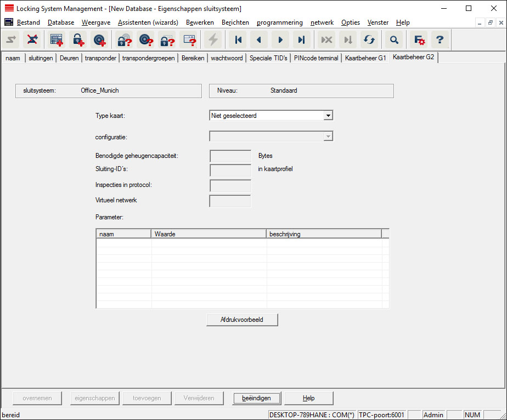Go to first record arrow

(238, 39)
